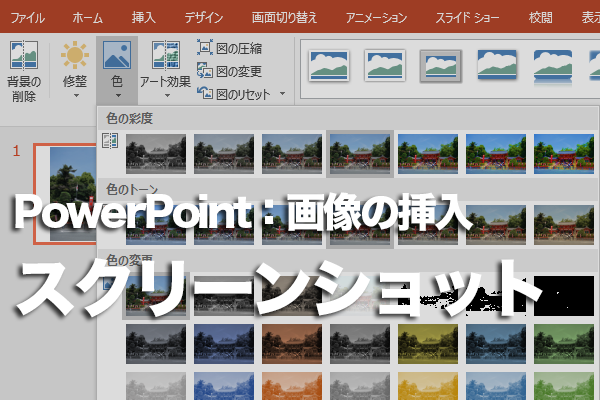Screen dimensions: 600x400
Task: Go to the 画面切り替え tab
Action: (284, 18)
